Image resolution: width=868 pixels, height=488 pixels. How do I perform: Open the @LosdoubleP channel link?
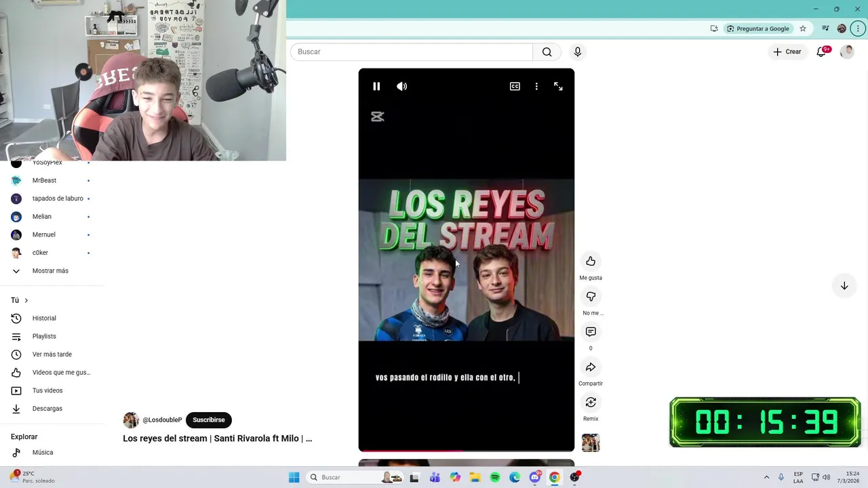(162, 420)
